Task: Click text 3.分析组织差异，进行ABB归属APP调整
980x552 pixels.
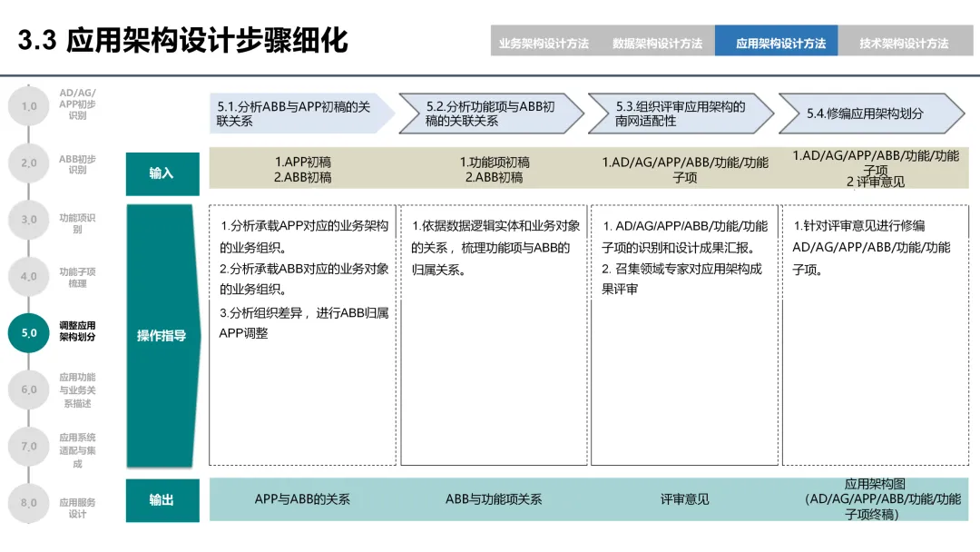Action: pos(304,322)
